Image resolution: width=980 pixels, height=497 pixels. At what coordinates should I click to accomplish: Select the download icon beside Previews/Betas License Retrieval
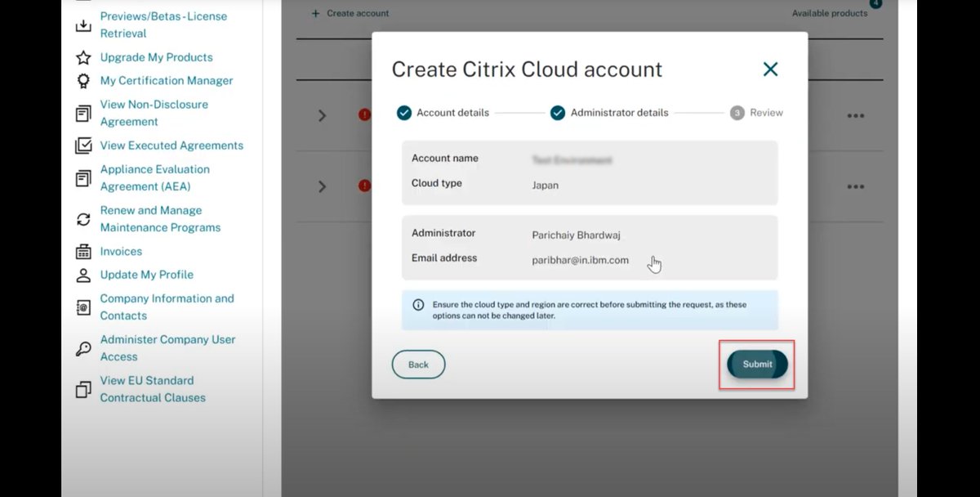pyautogui.click(x=83, y=25)
